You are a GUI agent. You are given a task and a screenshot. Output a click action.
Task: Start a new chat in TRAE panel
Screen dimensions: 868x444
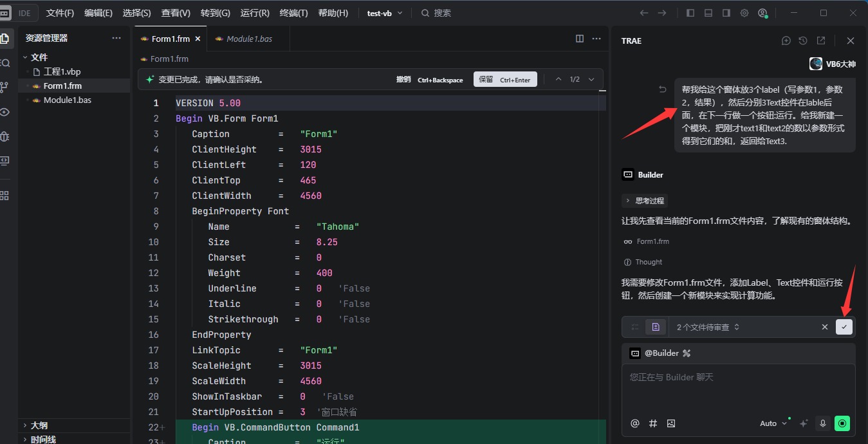pyautogui.click(x=786, y=41)
